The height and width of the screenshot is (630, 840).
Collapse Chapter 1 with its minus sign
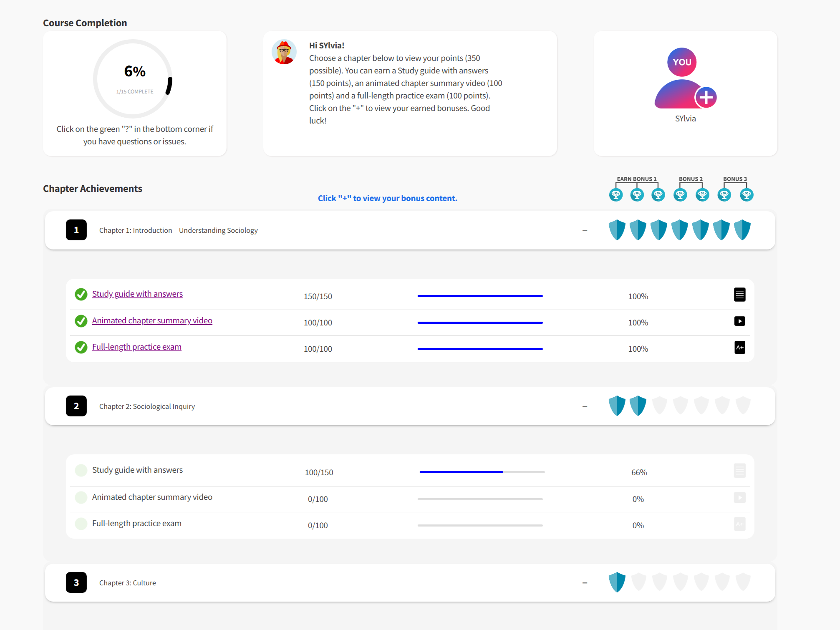click(585, 230)
